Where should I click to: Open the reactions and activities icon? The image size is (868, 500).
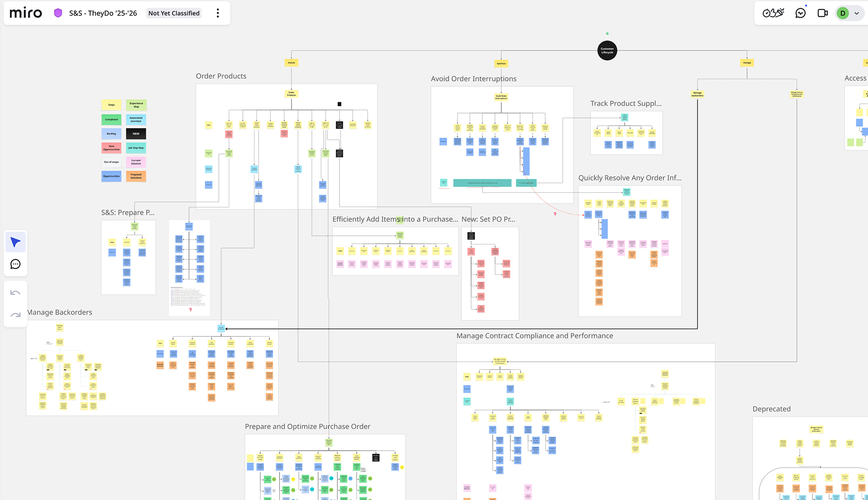[774, 13]
